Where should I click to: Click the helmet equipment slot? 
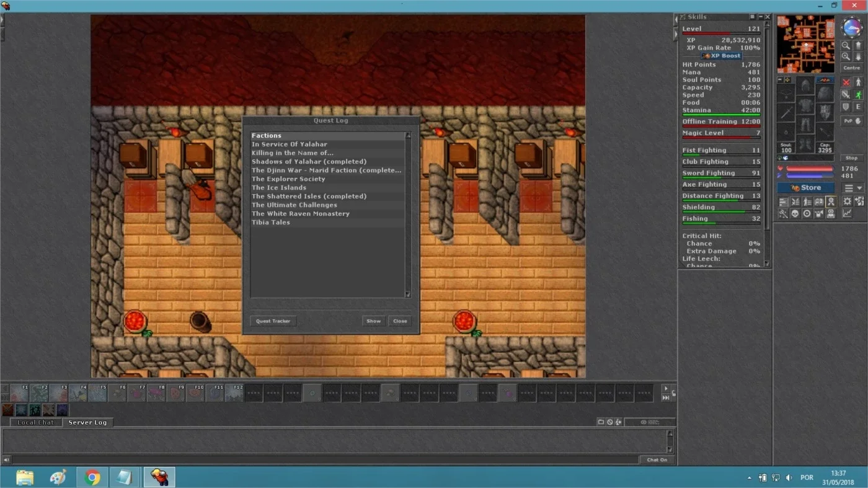click(x=806, y=84)
